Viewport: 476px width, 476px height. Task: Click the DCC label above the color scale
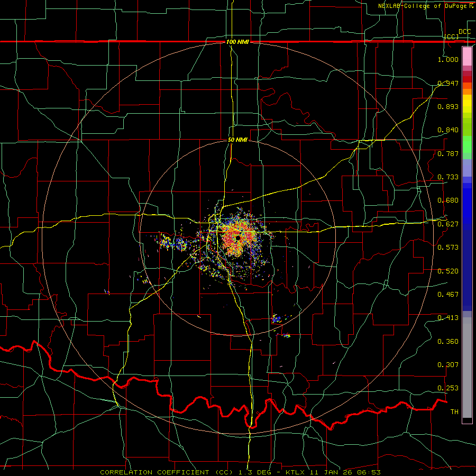[464, 32]
